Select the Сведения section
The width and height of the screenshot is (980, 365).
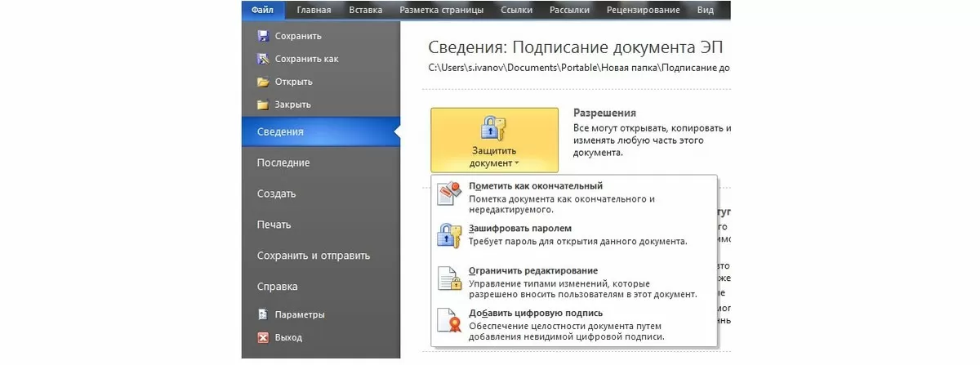pos(321,131)
